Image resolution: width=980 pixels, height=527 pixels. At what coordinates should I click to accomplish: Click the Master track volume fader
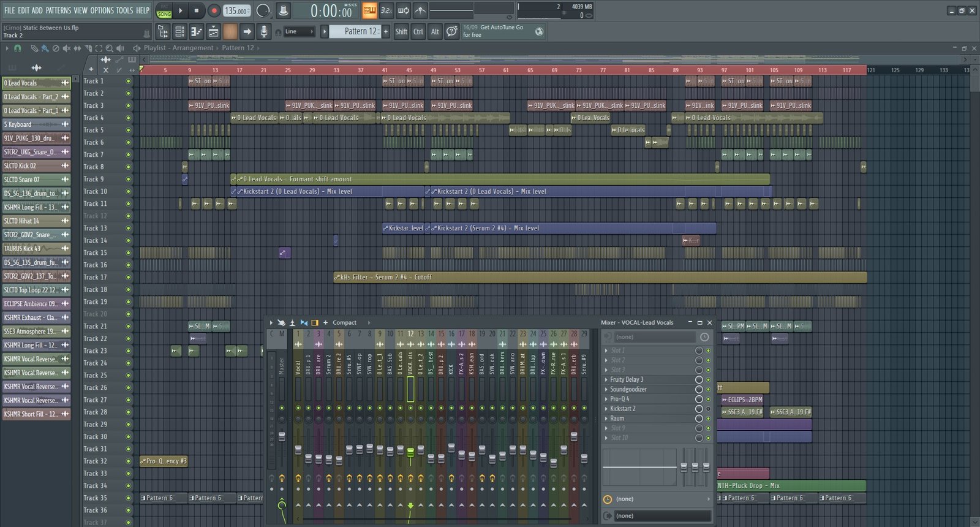282,436
